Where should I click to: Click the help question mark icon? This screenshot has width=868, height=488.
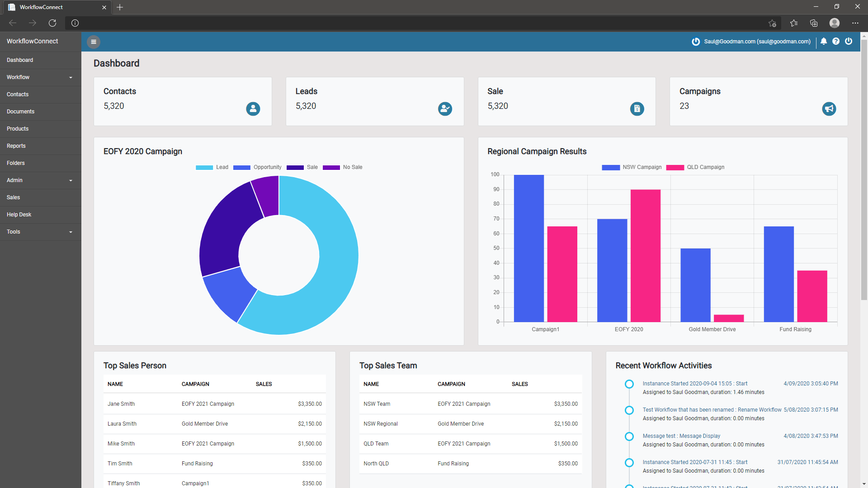836,41
